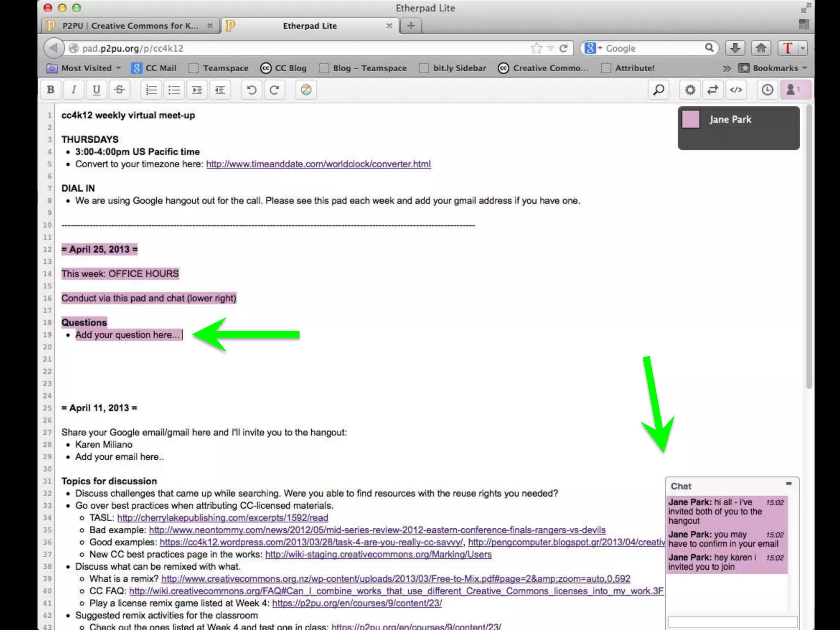Screen dimensions: 840x630
Task: Clear authorship colors icon
Action: (x=306, y=90)
